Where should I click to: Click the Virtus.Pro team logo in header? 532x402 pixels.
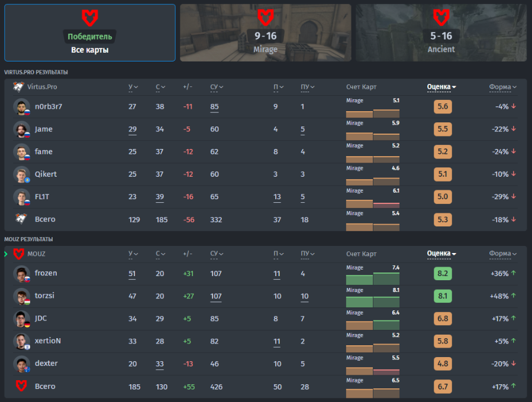click(18, 87)
